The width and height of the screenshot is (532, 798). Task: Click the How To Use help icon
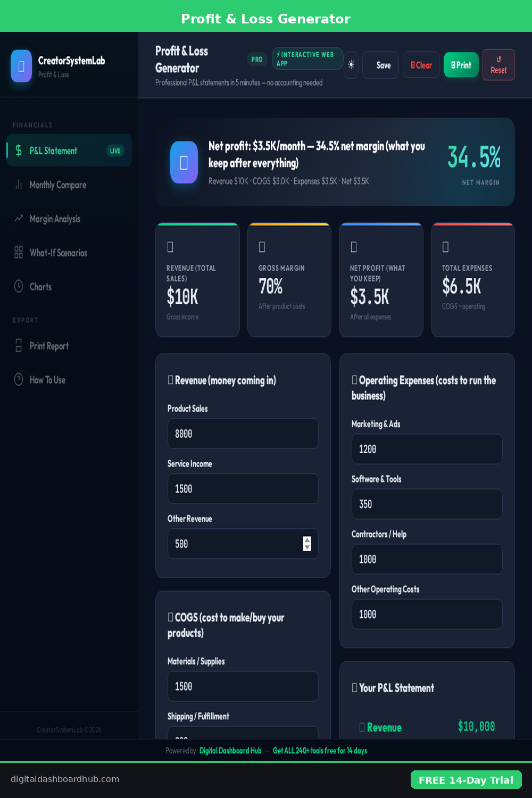pyautogui.click(x=19, y=379)
